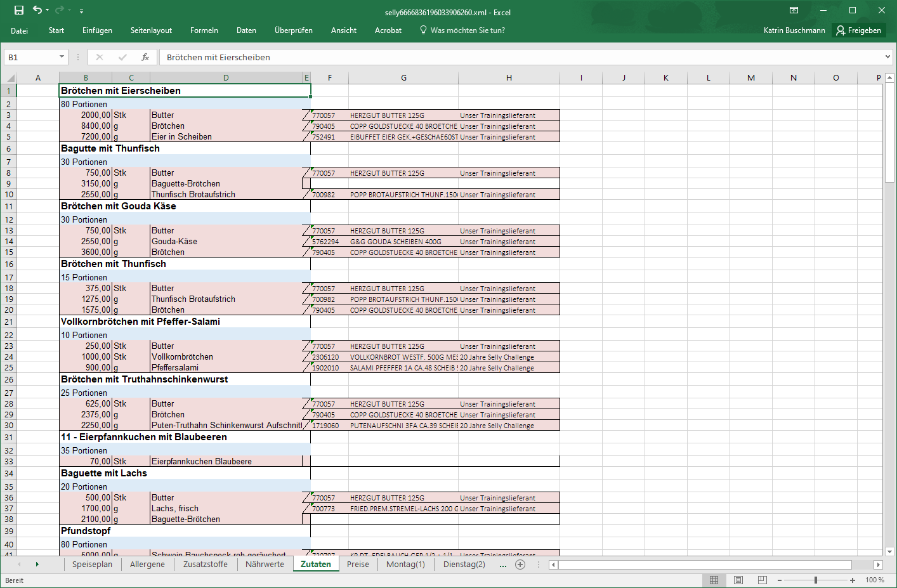The image size is (897, 588).
Task: Click the zoom slider handle
Action: coord(816,580)
